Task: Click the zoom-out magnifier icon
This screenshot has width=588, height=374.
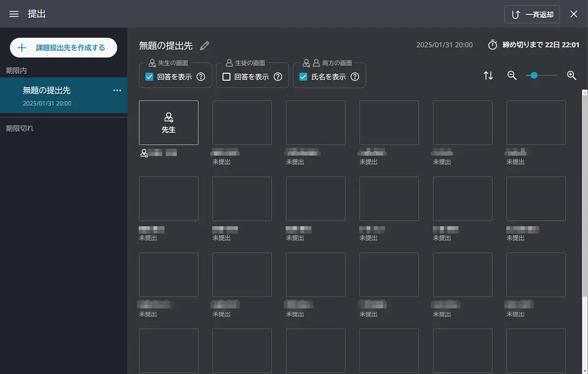Action: point(512,75)
